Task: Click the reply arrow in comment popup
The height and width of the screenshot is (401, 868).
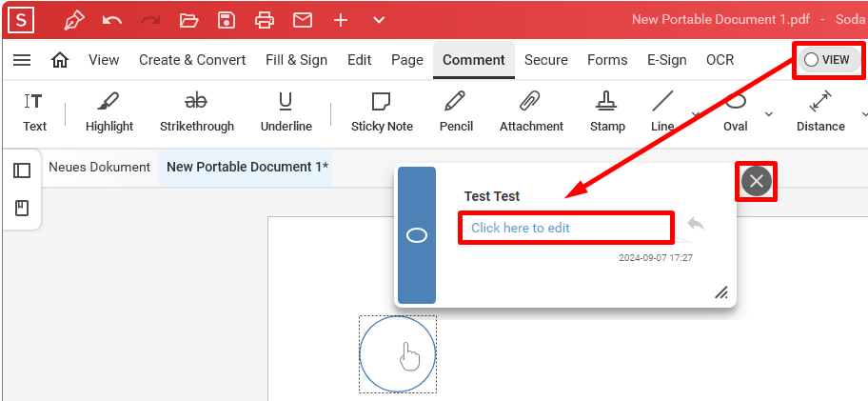Action: [696, 223]
